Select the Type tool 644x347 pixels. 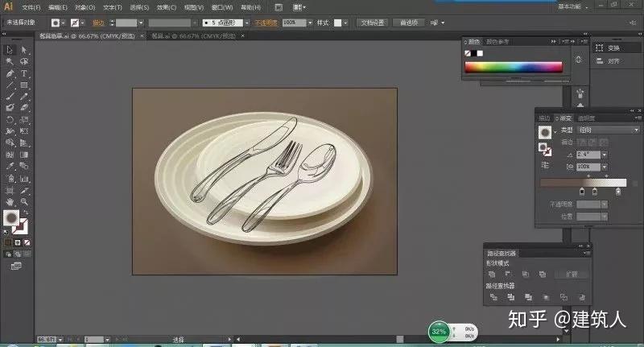tap(24, 73)
